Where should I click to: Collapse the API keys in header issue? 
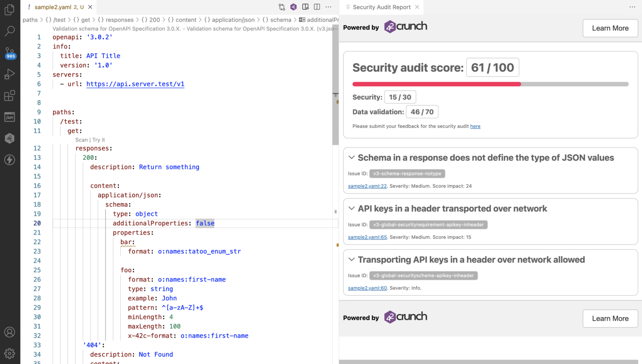coord(351,208)
